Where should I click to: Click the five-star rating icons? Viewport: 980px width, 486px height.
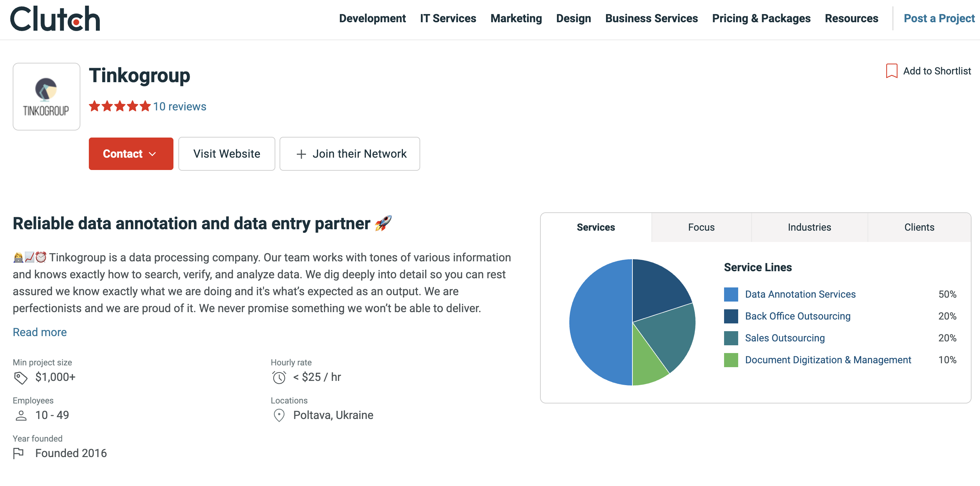pos(120,106)
